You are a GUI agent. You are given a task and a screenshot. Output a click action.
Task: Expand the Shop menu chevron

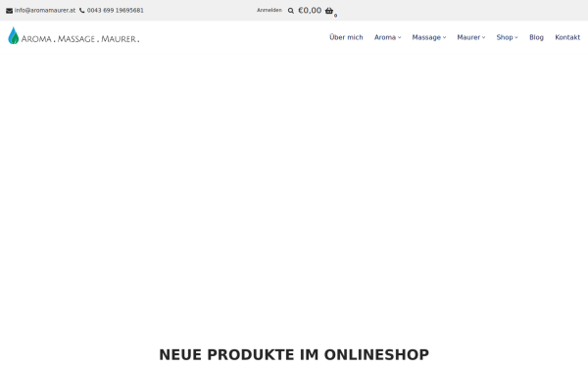516,37
